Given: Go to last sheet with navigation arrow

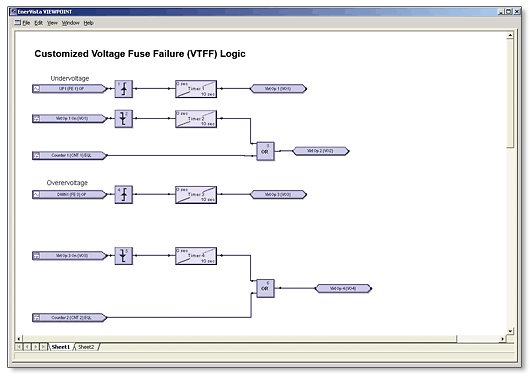Looking at the screenshot, I should click(x=43, y=347).
